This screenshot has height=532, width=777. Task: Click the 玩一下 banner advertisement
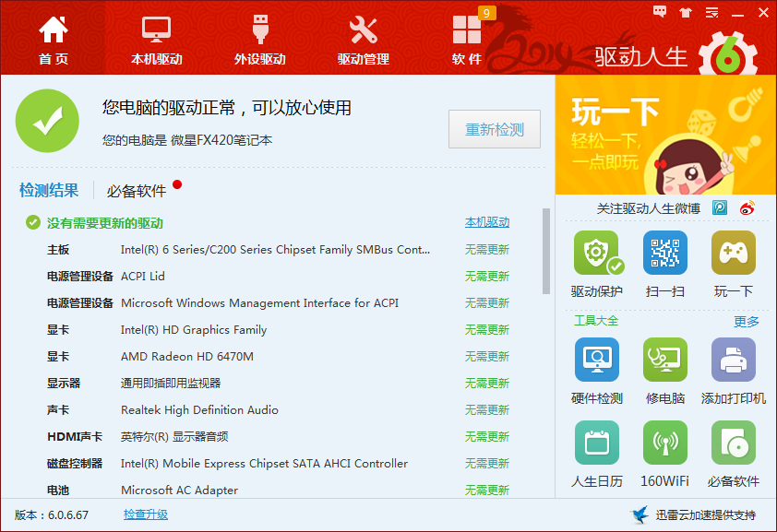point(665,135)
